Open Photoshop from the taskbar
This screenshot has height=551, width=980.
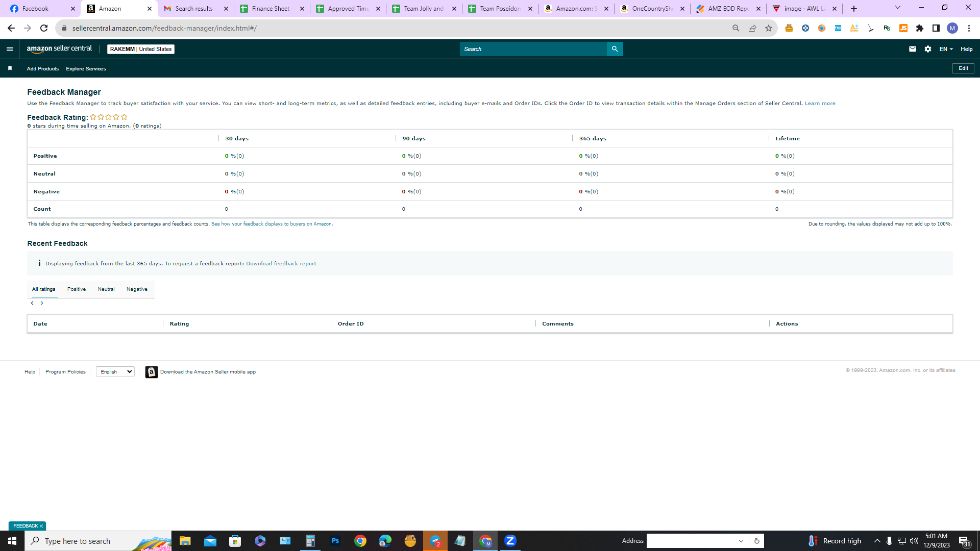click(x=335, y=541)
